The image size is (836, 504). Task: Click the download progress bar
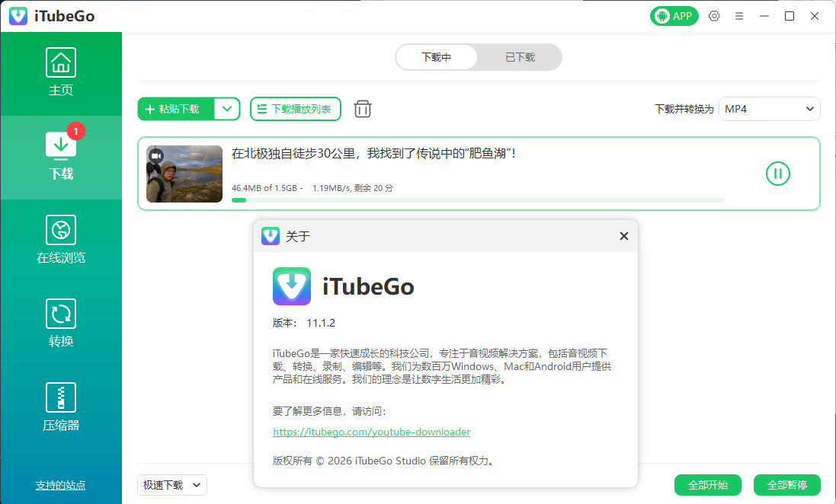pyautogui.click(x=478, y=200)
